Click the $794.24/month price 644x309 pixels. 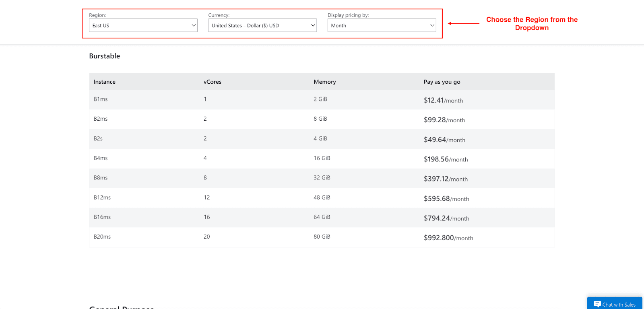click(x=446, y=218)
